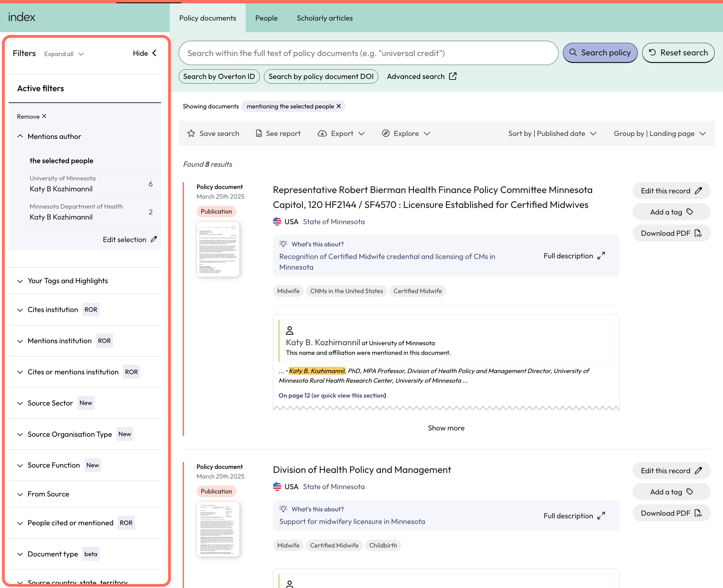
Task: Download PDF of the Bierman document
Action: [671, 233]
